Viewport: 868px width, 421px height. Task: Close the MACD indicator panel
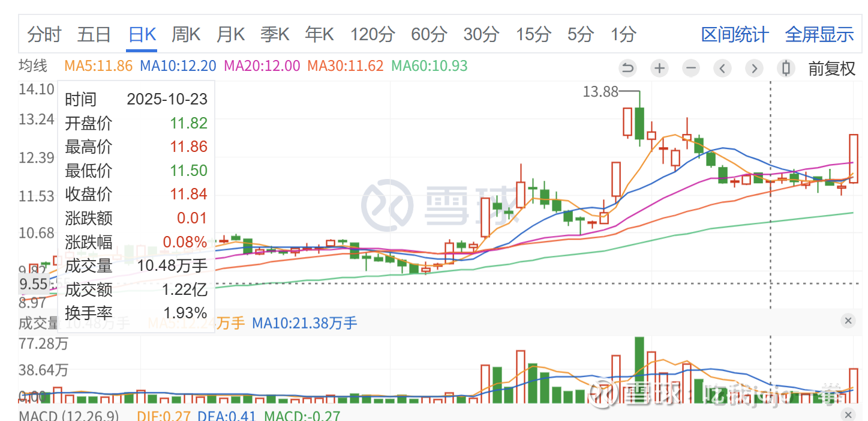pyautogui.click(x=848, y=414)
